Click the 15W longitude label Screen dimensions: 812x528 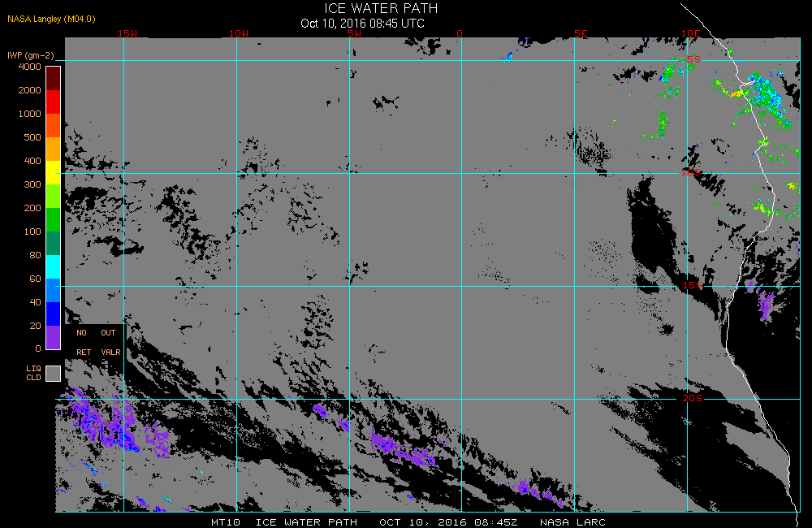coord(127,33)
